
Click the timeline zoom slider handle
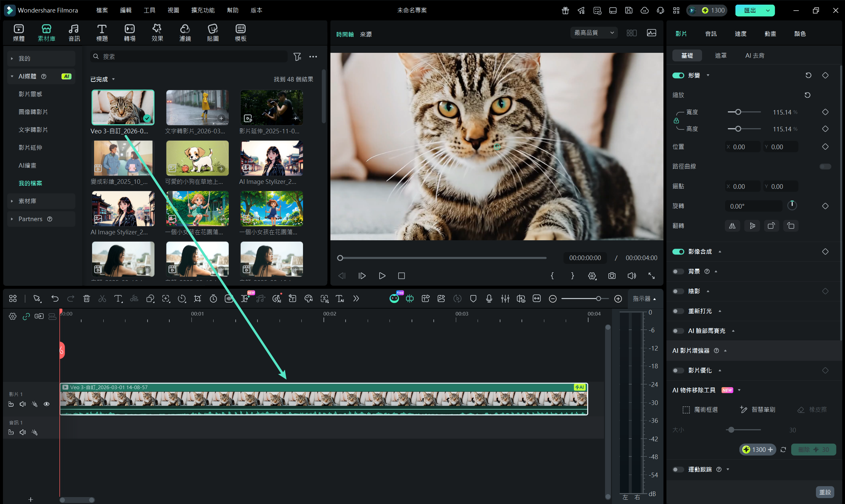pos(598,298)
